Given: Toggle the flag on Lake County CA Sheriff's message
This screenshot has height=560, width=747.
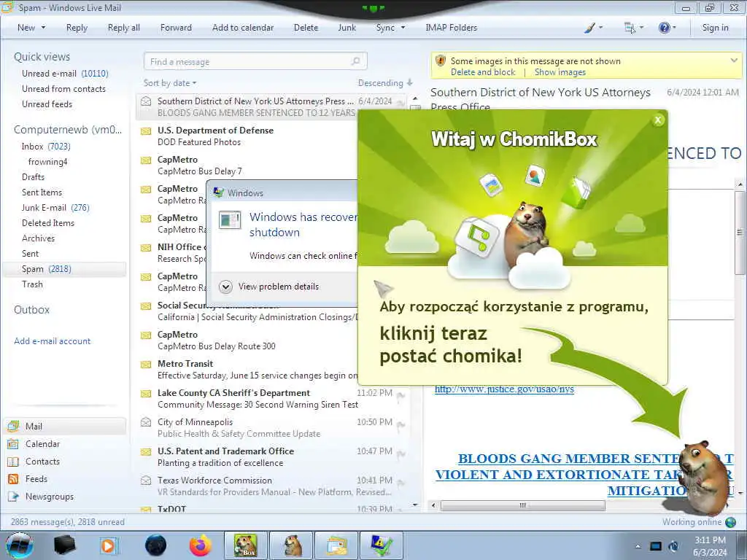Looking at the screenshot, I should [400, 395].
